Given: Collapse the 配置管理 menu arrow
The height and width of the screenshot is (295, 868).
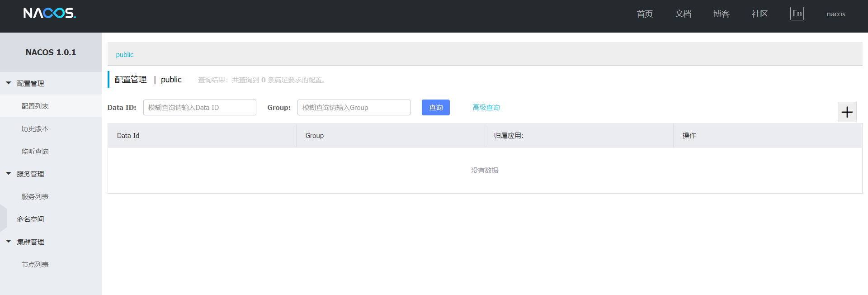Looking at the screenshot, I should (x=9, y=83).
